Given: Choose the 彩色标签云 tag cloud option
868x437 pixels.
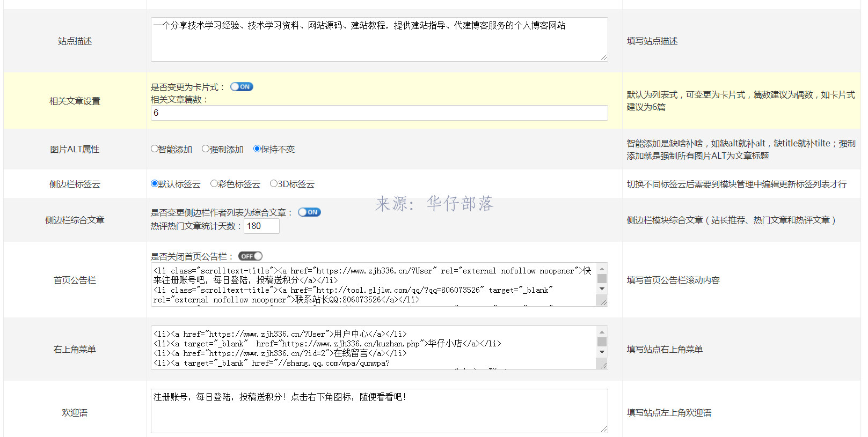Looking at the screenshot, I should [214, 184].
